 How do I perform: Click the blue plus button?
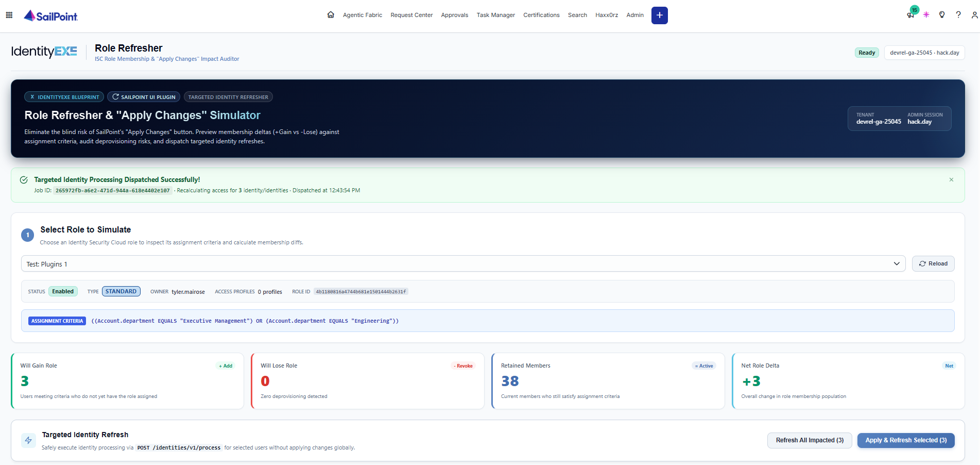[x=659, y=15]
